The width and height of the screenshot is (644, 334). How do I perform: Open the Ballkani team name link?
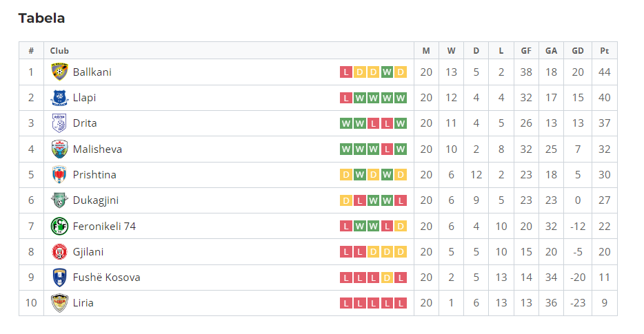tap(92, 72)
